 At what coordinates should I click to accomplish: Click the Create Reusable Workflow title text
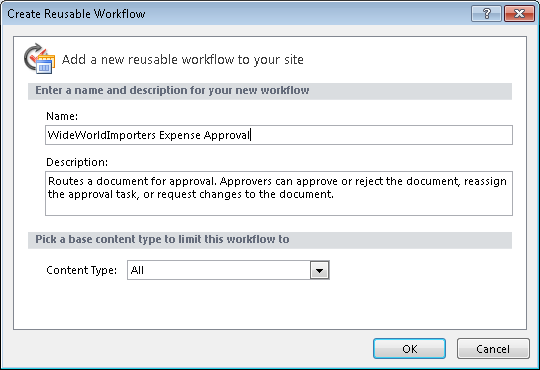[76, 14]
